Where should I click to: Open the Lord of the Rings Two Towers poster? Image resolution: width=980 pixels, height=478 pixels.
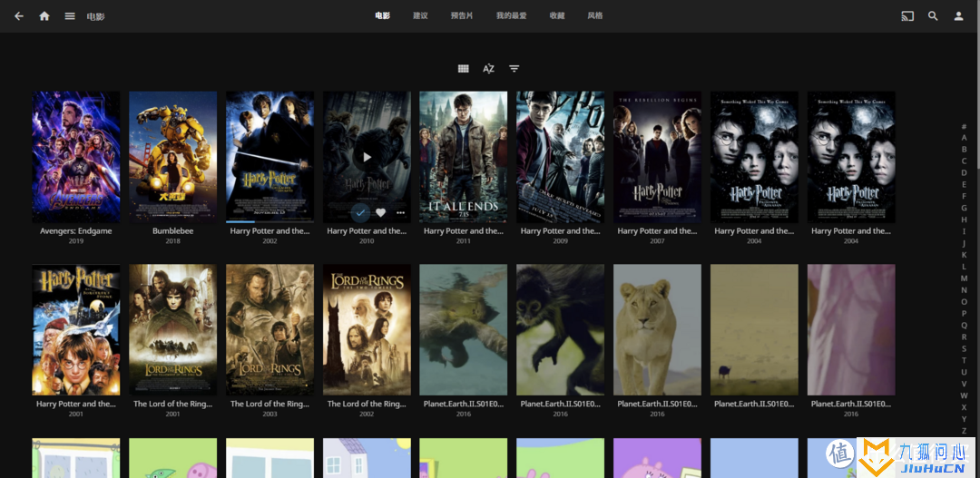tap(367, 330)
